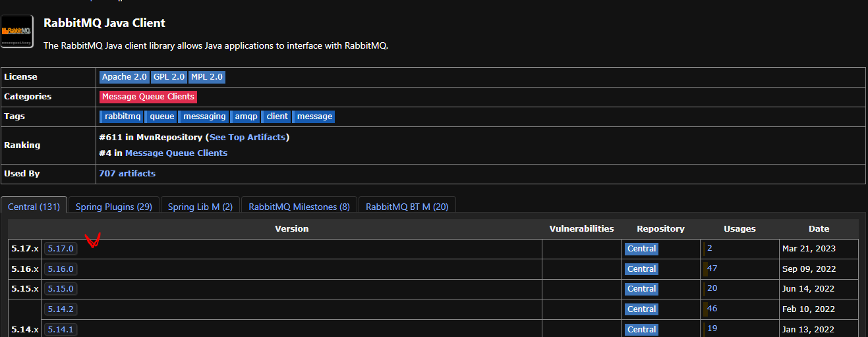Click the Date column header

pos(819,229)
